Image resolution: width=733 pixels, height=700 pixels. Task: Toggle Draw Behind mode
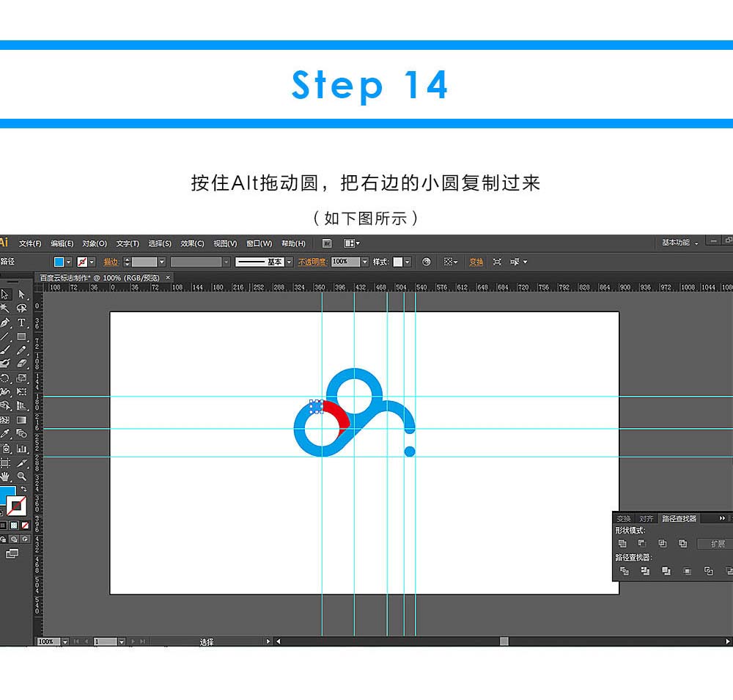(14, 539)
